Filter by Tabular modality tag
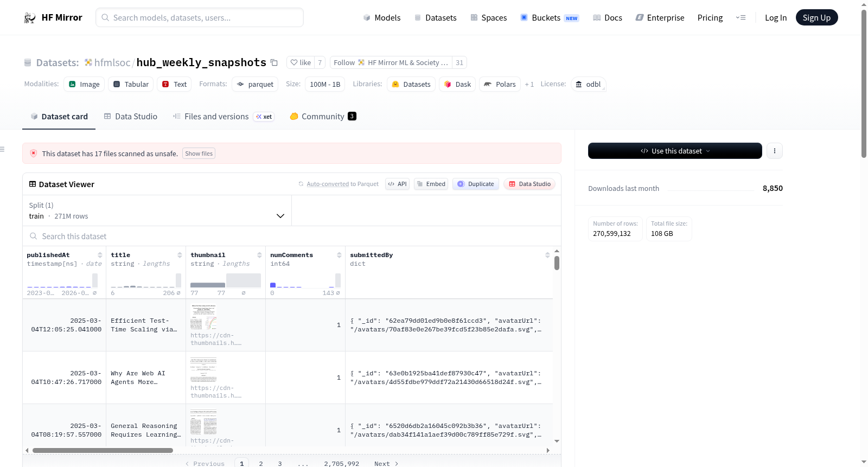The height and width of the screenshot is (467, 868). [x=131, y=84]
